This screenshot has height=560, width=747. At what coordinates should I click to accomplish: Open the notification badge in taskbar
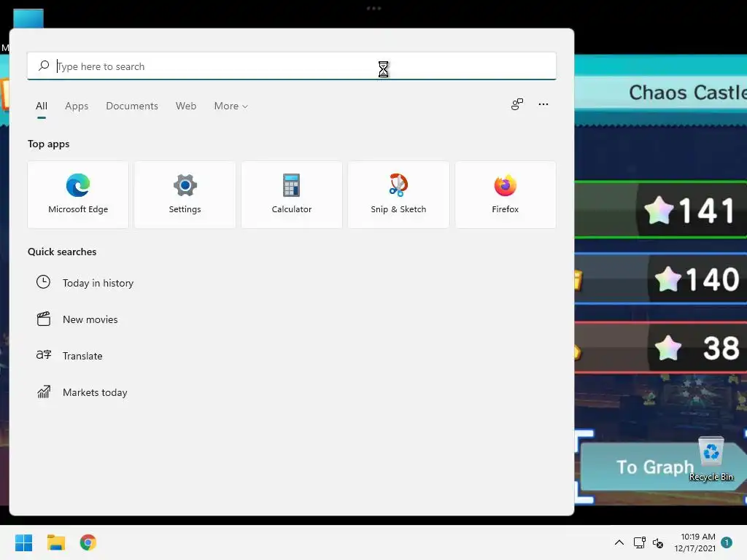[x=727, y=542]
